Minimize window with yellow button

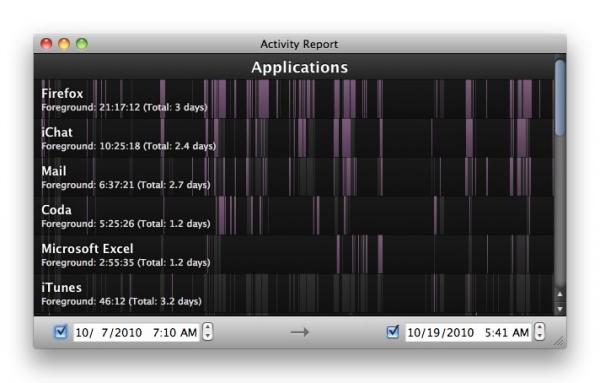pos(64,44)
